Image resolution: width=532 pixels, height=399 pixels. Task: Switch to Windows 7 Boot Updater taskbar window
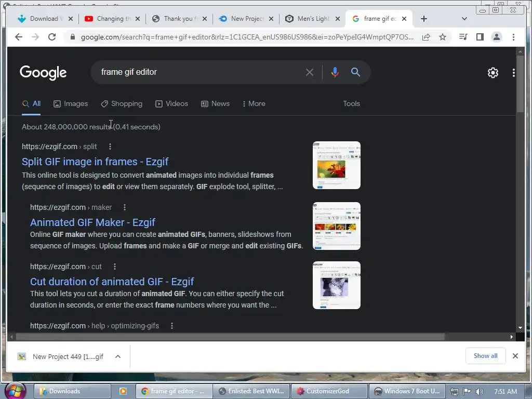[406, 391]
